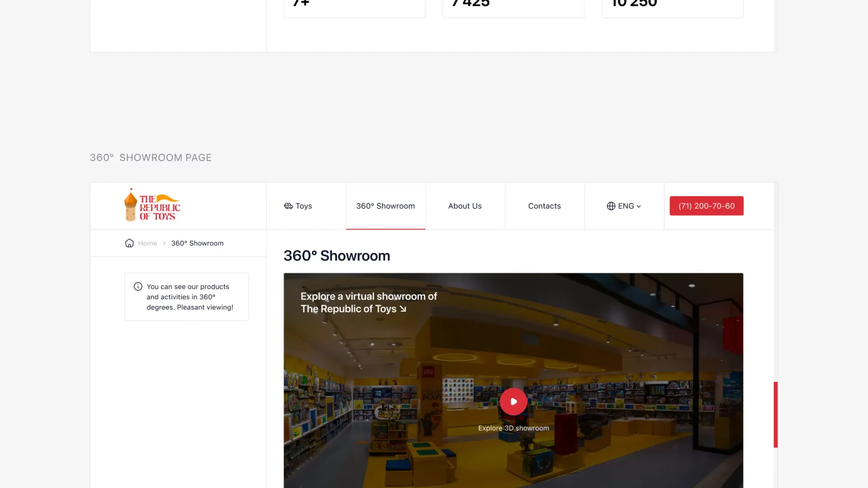Click the info circle icon in notice
868x488 pixels.
138,286
